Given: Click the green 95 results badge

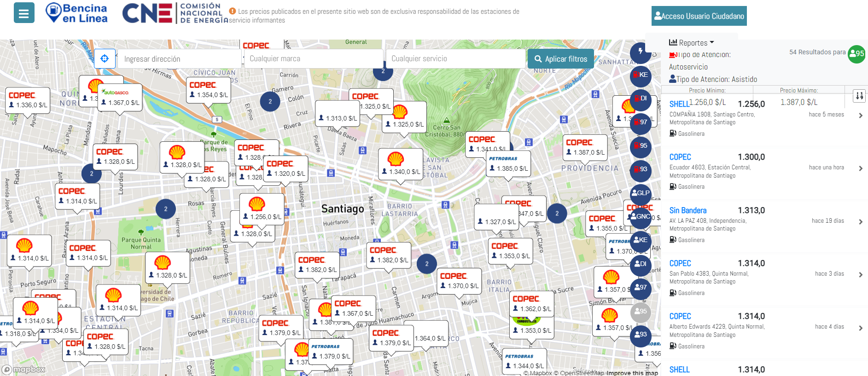Looking at the screenshot, I should (x=856, y=54).
